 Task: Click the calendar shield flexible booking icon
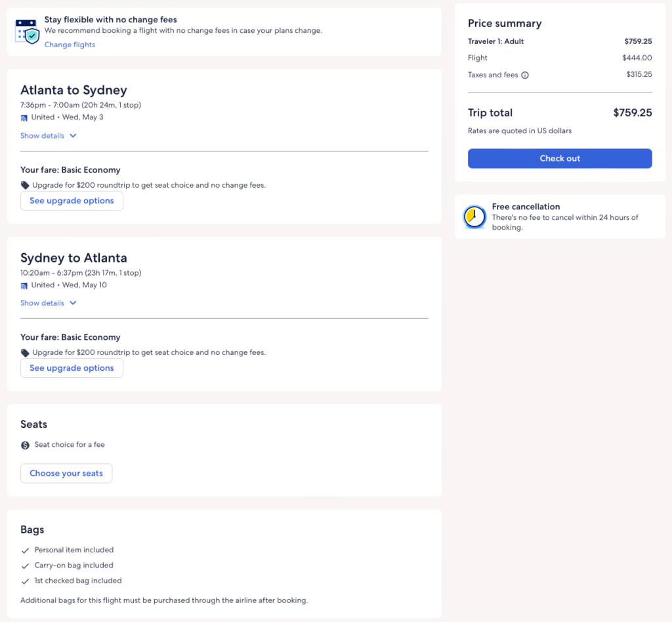click(28, 31)
